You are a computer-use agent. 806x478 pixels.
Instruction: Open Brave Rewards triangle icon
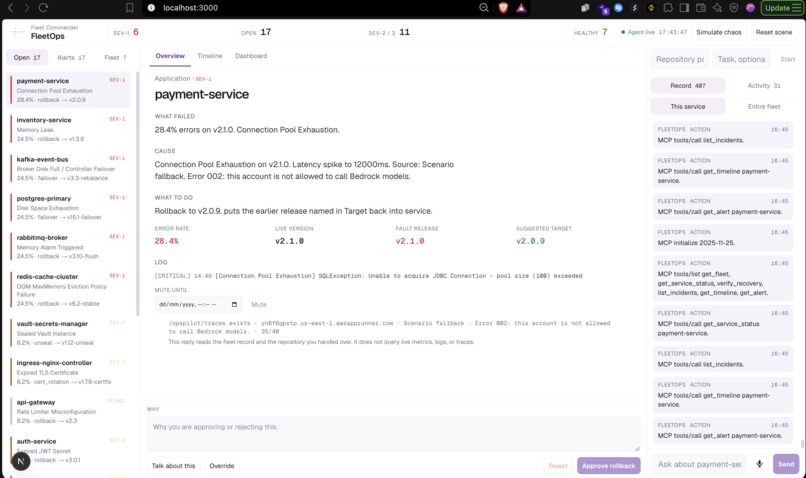[x=521, y=8]
